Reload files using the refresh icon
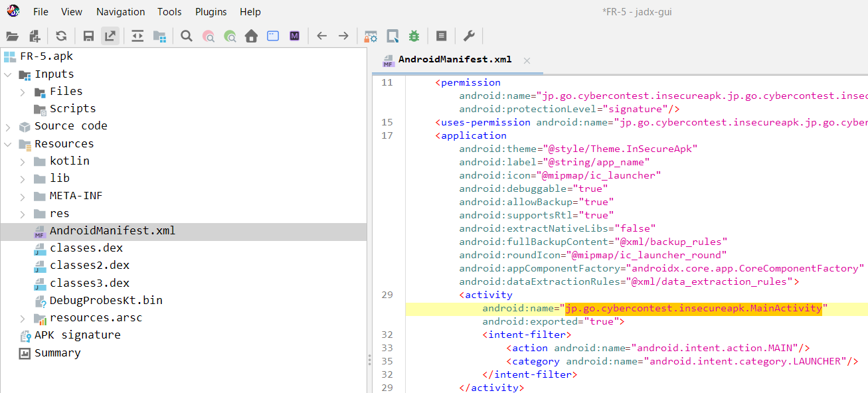Screen dimensions: 868x393 pos(61,36)
